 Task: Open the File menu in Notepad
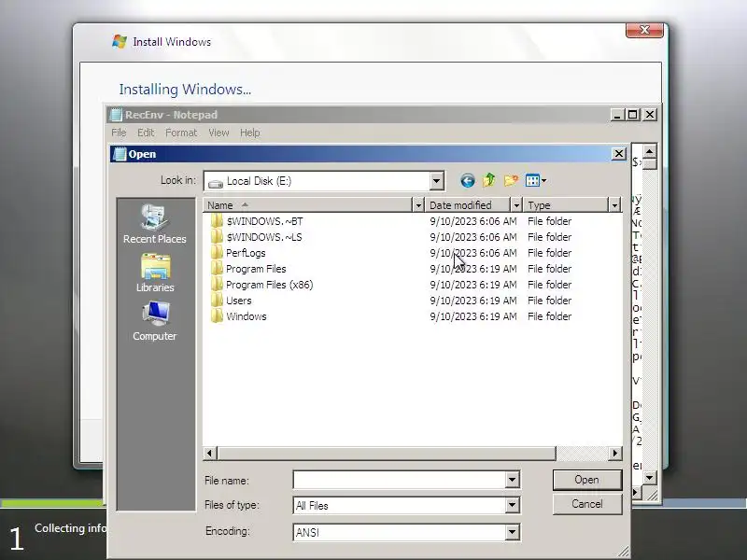(119, 133)
